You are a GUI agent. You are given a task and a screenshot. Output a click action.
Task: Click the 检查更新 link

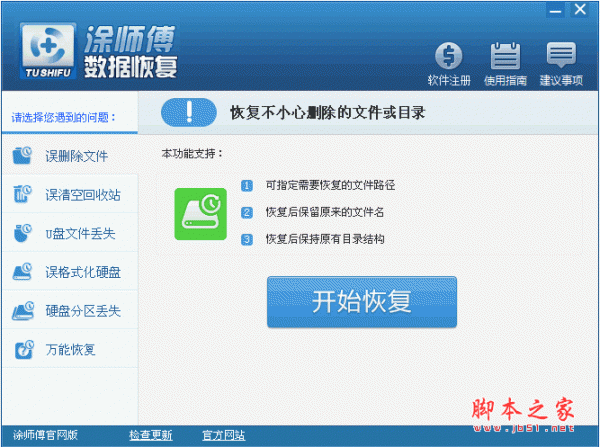pyautogui.click(x=150, y=435)
